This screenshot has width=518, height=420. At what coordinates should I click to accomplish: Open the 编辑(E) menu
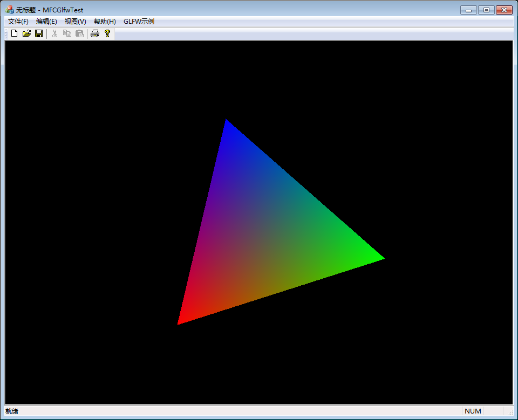(x=46, y=22)
